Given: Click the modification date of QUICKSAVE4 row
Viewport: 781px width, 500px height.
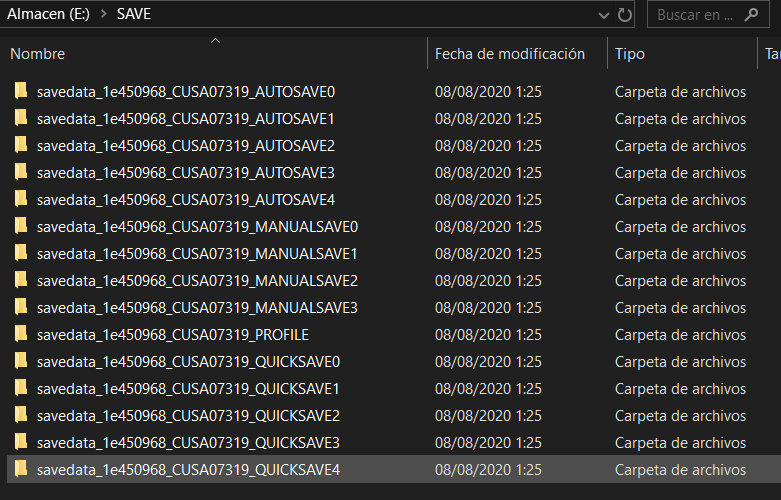Looking at the screenshot, I should pos(488,469).
